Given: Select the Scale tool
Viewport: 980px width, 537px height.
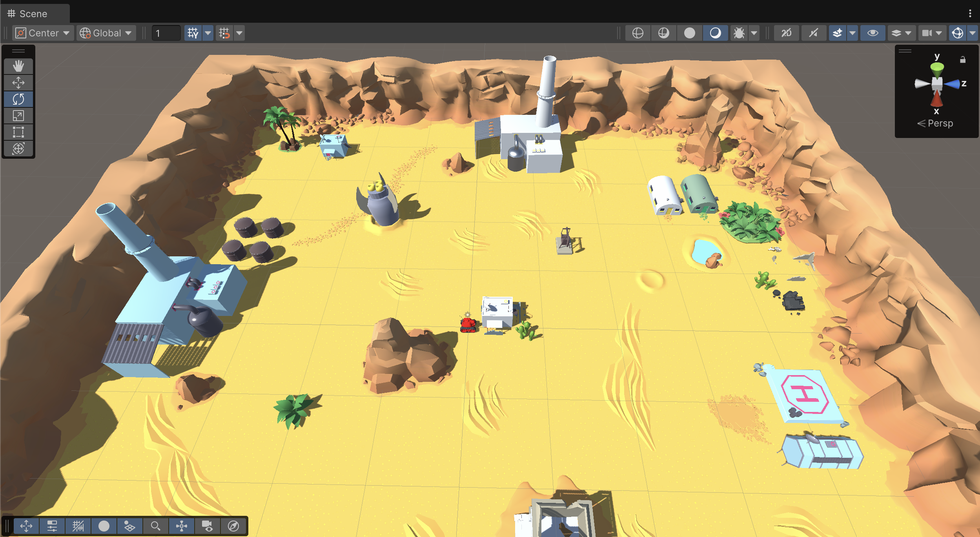Looking at the screenshot, I should (x=18, y=116).
